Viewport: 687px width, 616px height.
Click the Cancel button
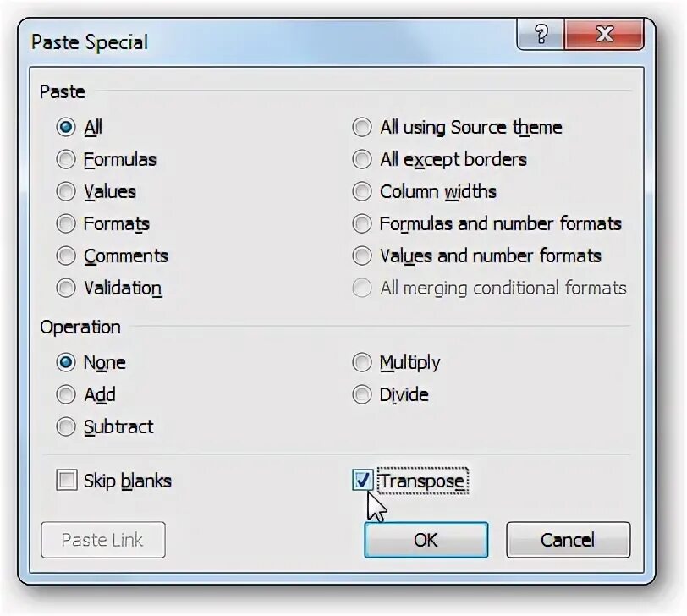568,540
